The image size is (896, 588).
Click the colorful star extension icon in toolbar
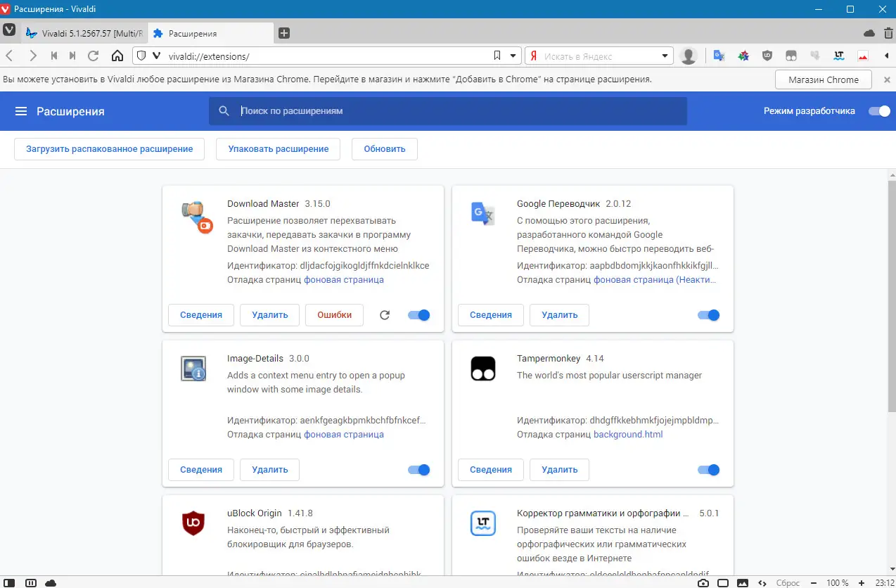coord(743,56)
